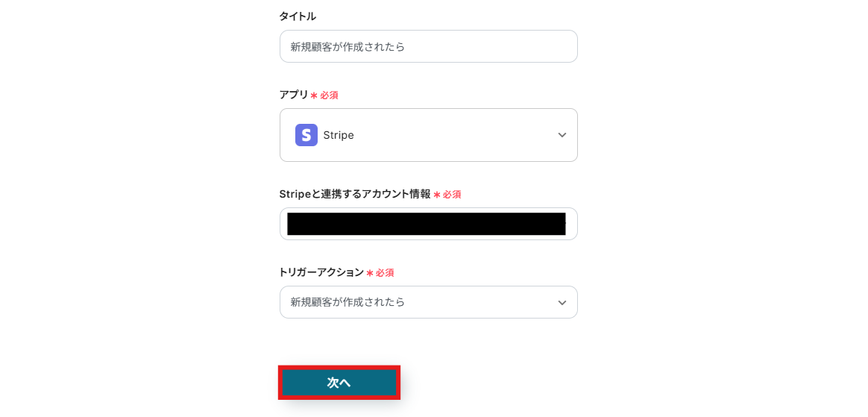Focus the タイトル input field
The width and height of the screenshot is (868, 417).
click(x=428, y=46)
